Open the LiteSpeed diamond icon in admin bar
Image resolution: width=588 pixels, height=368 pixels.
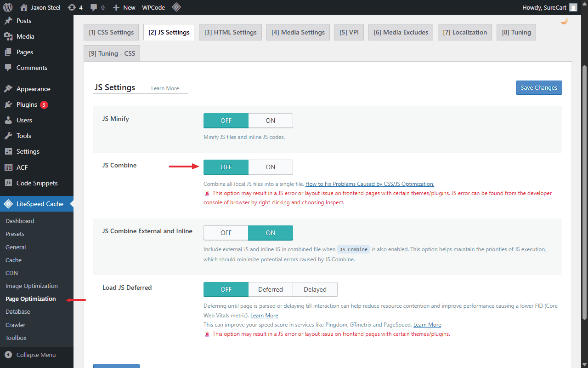(176, 7)
